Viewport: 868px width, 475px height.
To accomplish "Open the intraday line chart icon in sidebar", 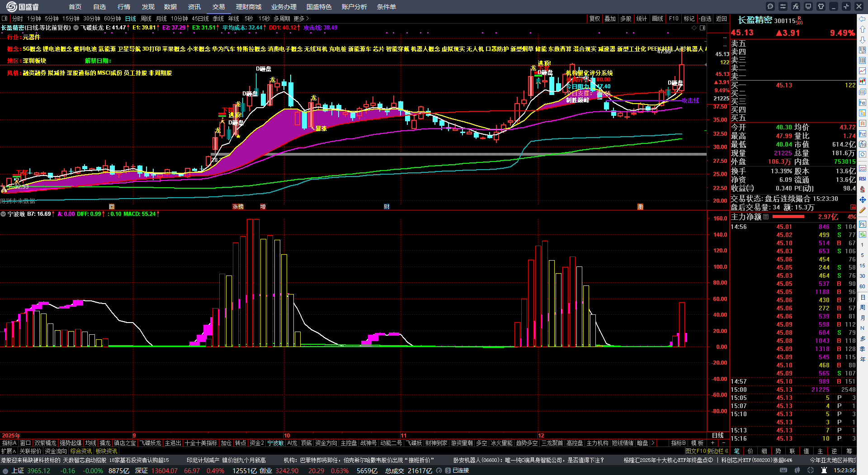I will [x=863, y=71].
